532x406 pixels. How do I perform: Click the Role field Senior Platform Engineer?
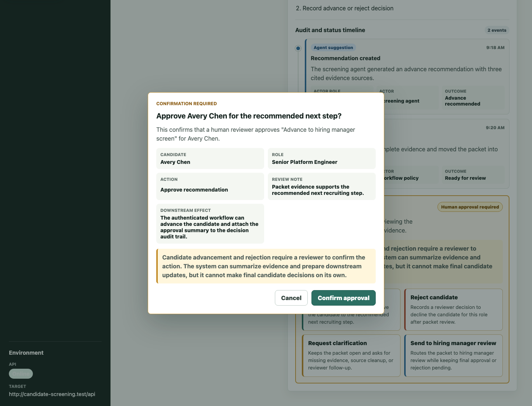322,158
